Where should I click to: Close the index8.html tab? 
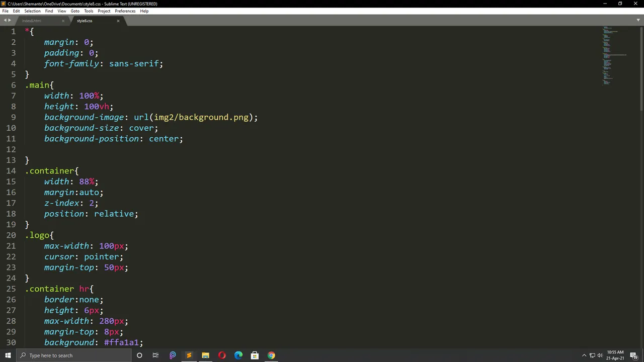(x=63, y=21)
